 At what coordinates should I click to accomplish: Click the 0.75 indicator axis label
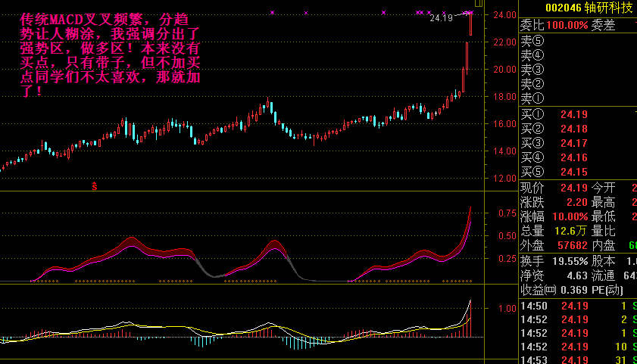tap(507, 213)
